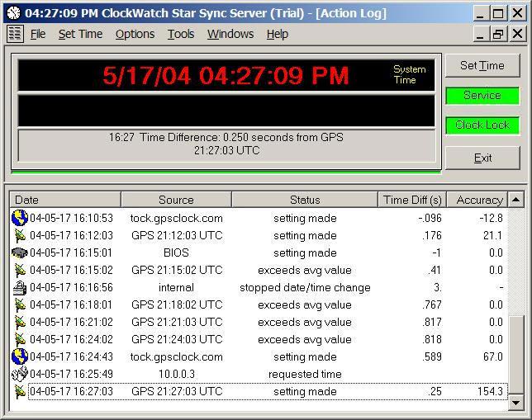Select accuracy value 154.3

tap(490, 391)
